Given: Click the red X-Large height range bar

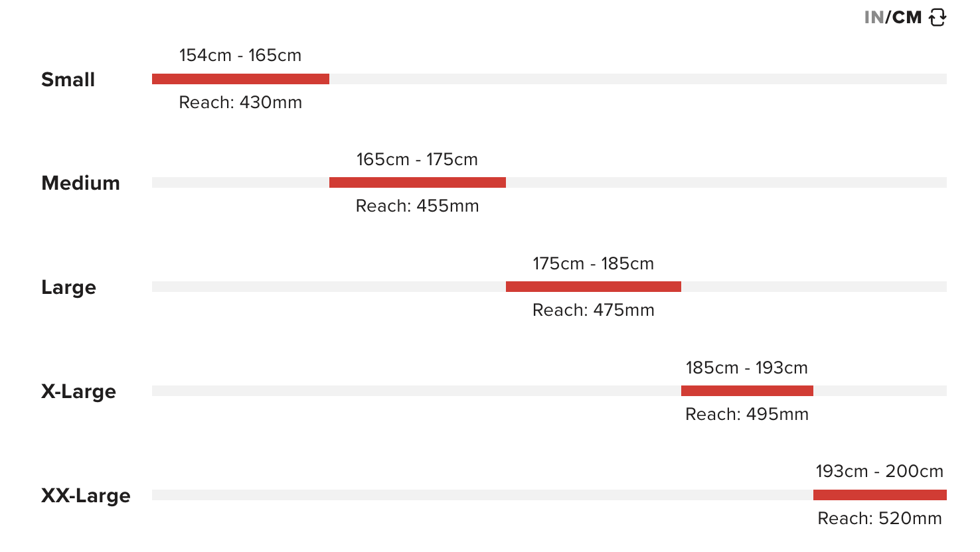Looking at the screenshot, I should [x=747, y=391].
